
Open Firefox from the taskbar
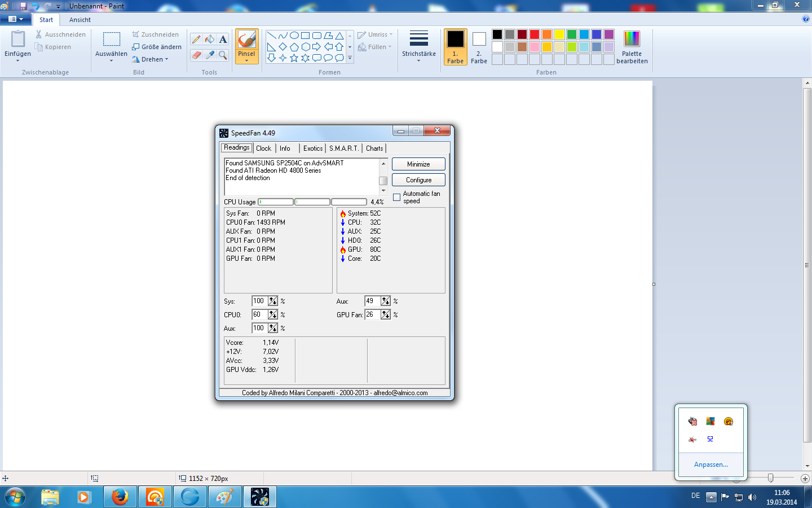pos(120,497)
